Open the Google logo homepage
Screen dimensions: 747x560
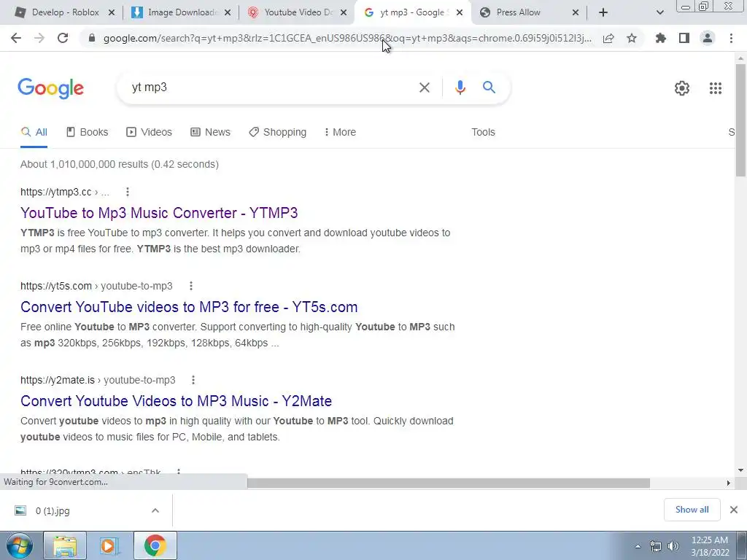tap(50, 88)
